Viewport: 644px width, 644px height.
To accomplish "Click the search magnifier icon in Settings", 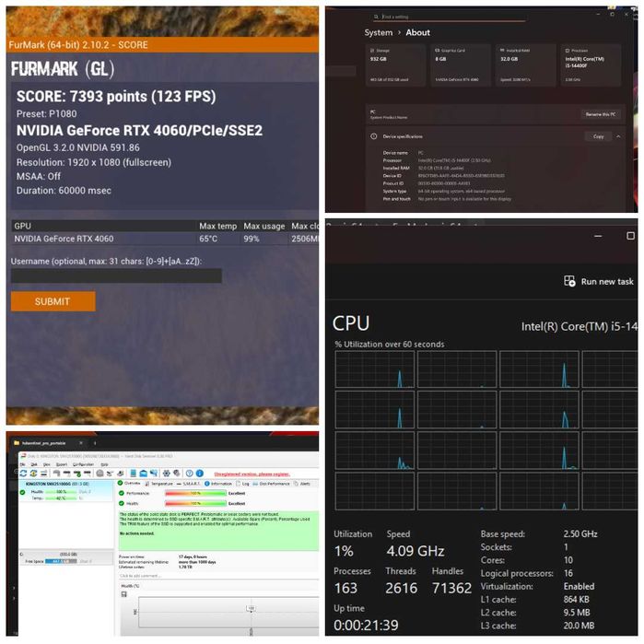I will pos(376,17).
